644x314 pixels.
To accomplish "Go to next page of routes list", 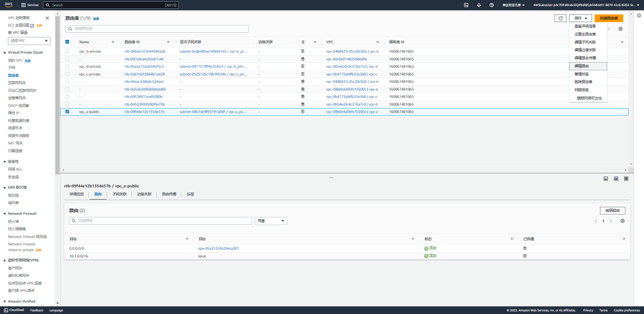I will [x=611, y=221].
